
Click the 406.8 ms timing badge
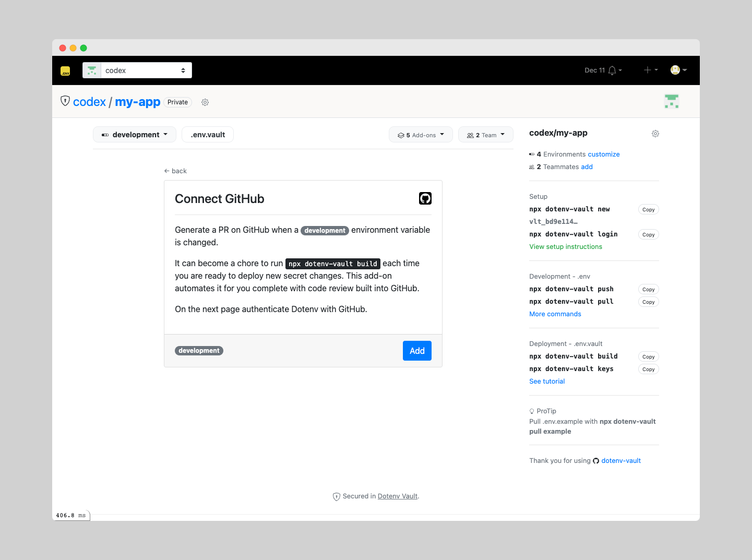71,515
